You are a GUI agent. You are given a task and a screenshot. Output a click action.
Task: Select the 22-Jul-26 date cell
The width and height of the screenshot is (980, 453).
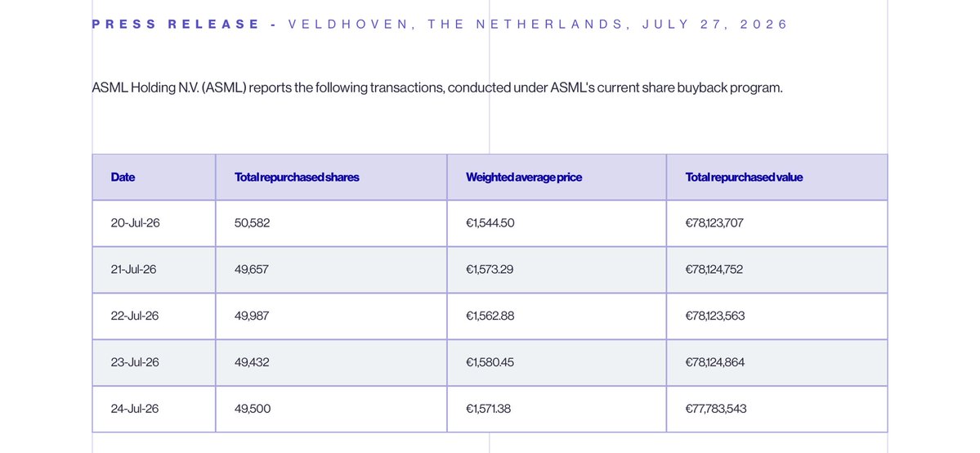tap(154, 316)
